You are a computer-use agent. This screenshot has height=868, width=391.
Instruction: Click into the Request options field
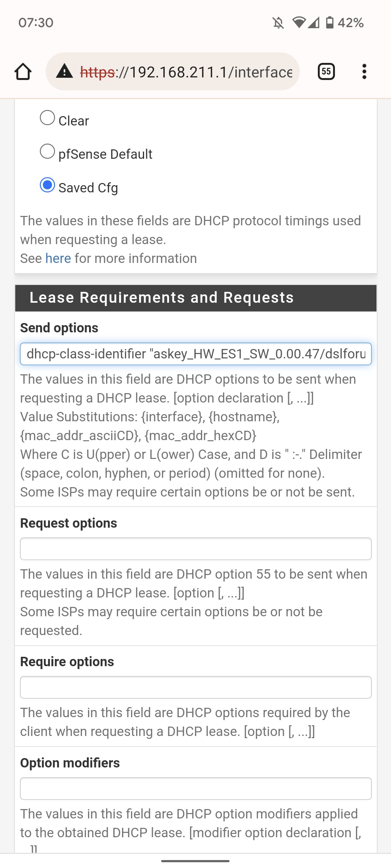coord(196,549)
